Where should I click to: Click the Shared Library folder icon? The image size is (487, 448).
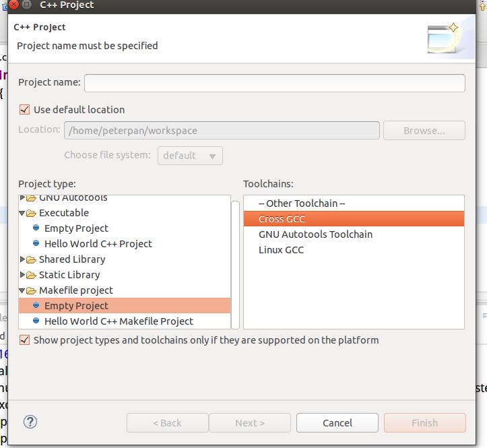coord(31,259)
